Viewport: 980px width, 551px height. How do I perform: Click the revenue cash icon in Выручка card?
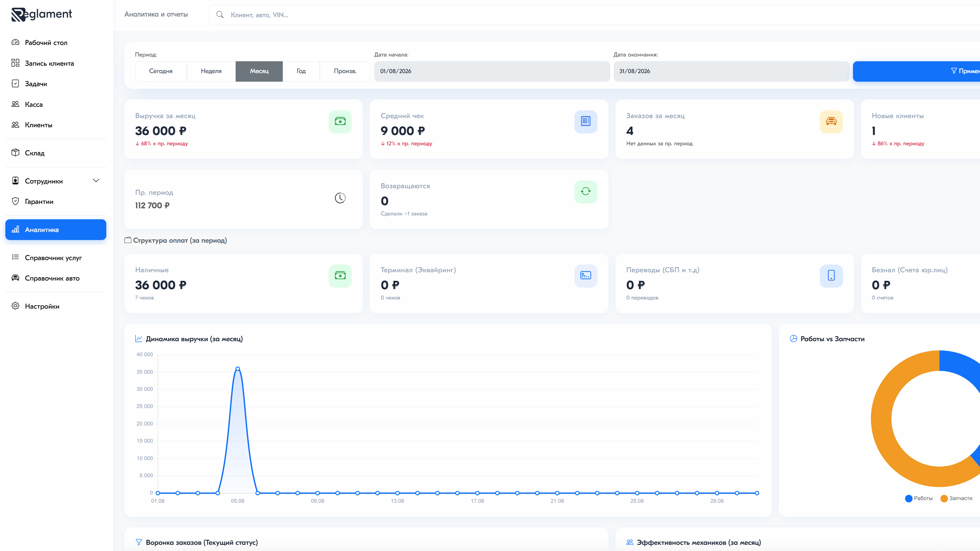[x=340, y=121]
